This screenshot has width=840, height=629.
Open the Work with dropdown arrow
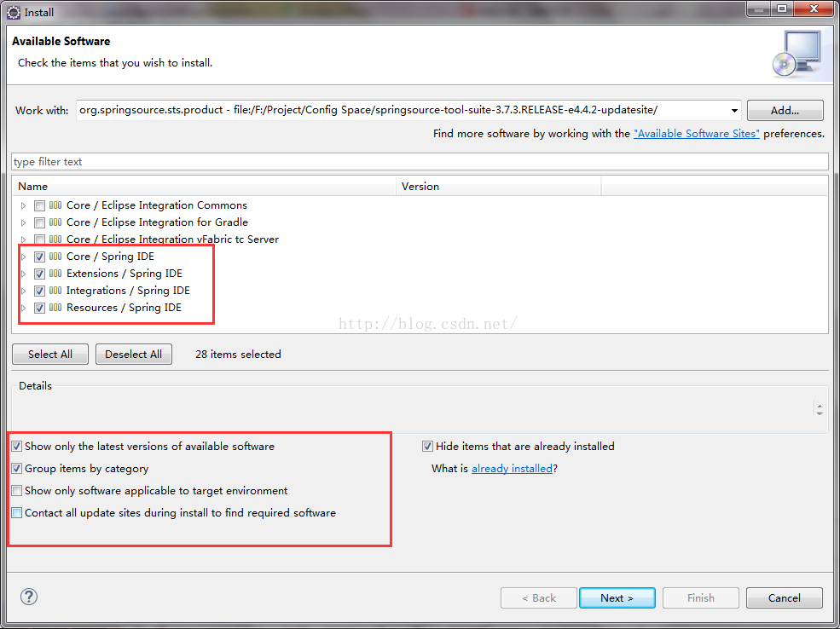(734, 111)
